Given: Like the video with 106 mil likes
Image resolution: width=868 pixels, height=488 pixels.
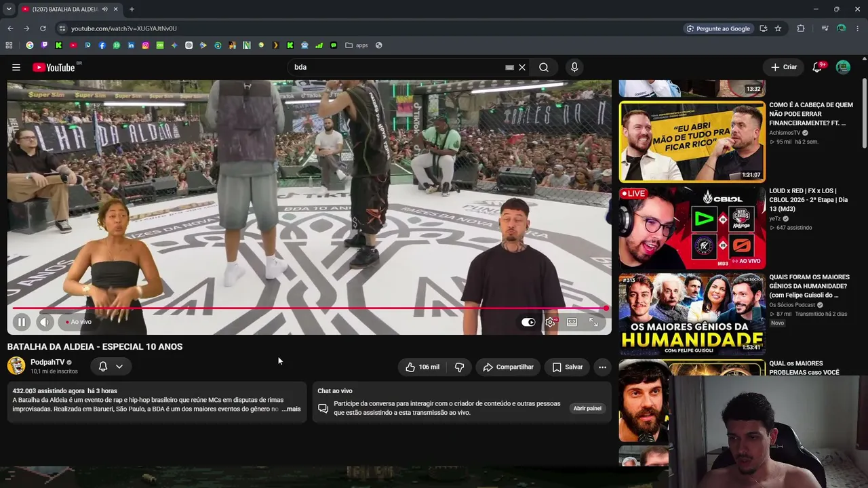Looking at the screenshot, I should click(422, 367).
